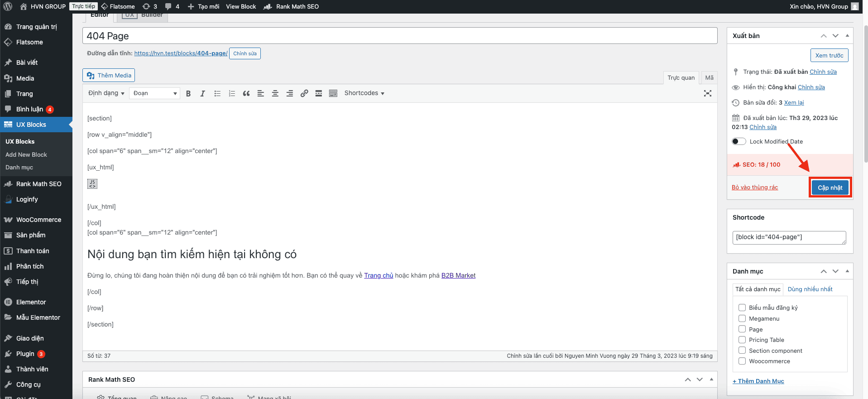Image resolution: width=868 pixels, height=399 pixels.
Task: Collapse the Danh mục panel
Action: [847, 271]
